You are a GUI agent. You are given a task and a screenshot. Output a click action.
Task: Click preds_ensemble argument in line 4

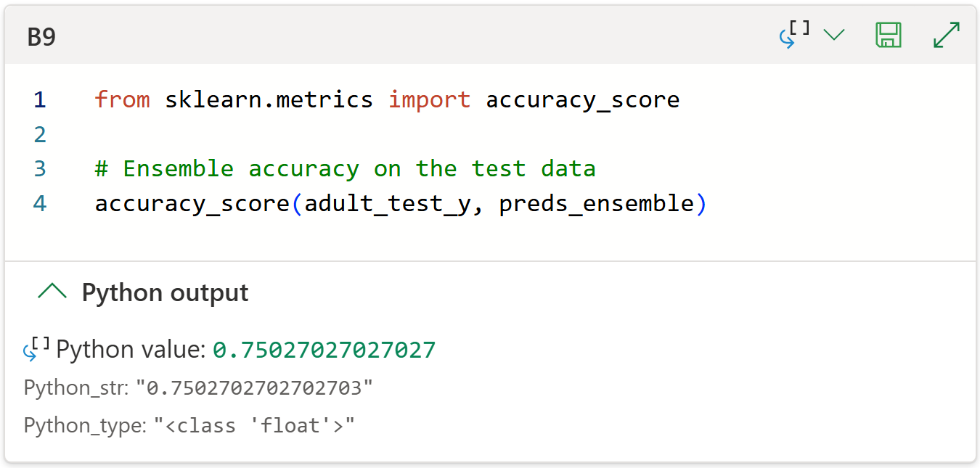[597, 204]
